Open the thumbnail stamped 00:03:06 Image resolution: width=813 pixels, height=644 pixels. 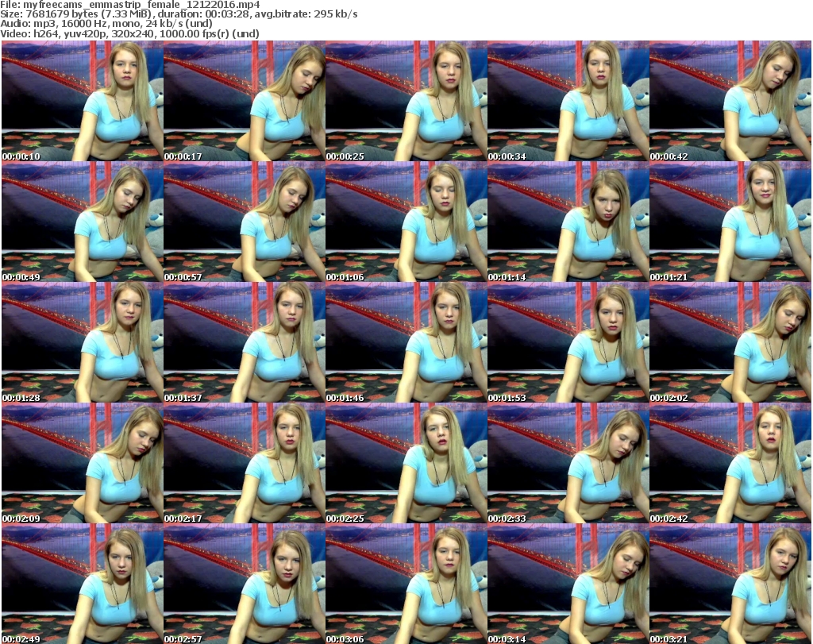[406, 584]
